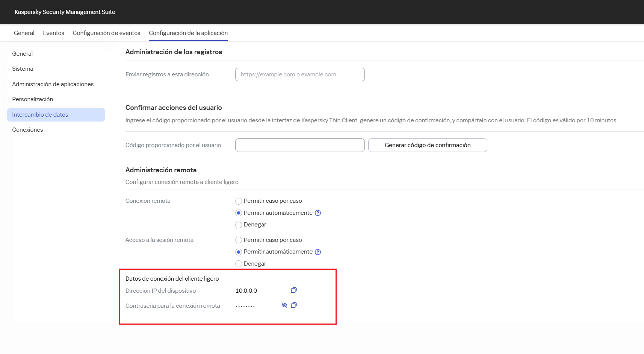Click the Kaspersky Security Management Suite logo

pos(65,12)
